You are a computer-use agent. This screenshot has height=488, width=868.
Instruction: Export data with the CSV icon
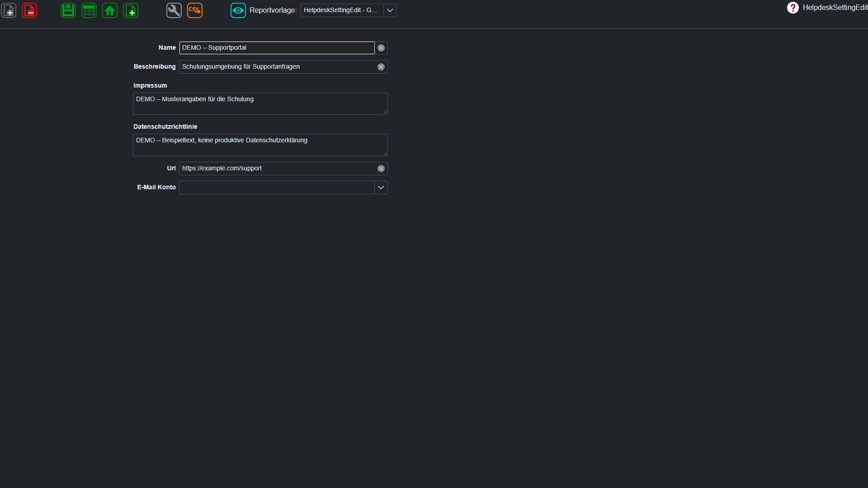pyautogui.click(x=195, y=10)
